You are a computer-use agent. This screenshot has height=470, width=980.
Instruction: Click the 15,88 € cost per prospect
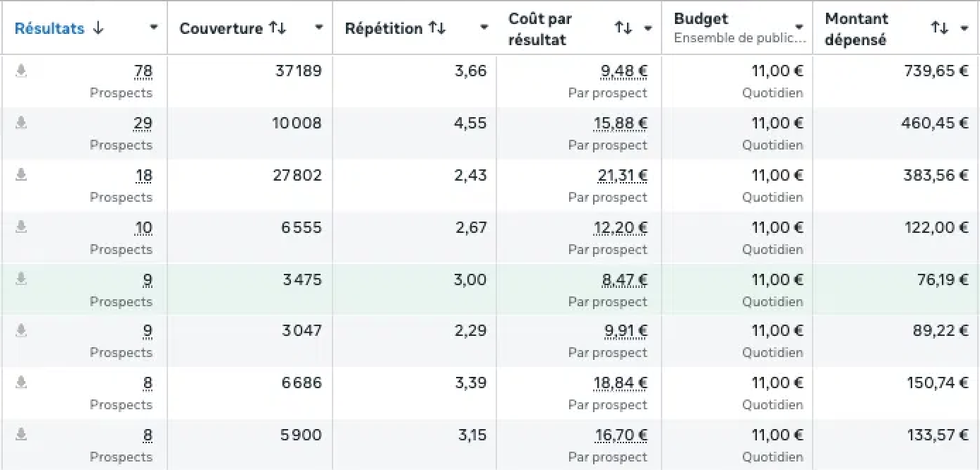621,123
